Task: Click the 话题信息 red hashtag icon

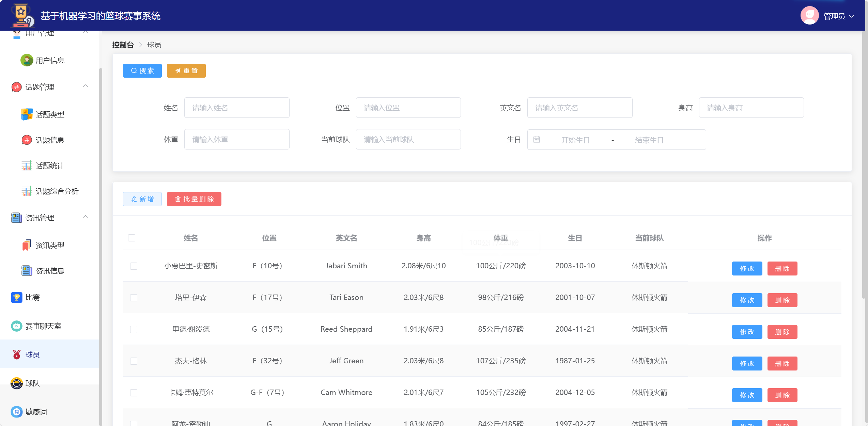Action: coord(27,140)
